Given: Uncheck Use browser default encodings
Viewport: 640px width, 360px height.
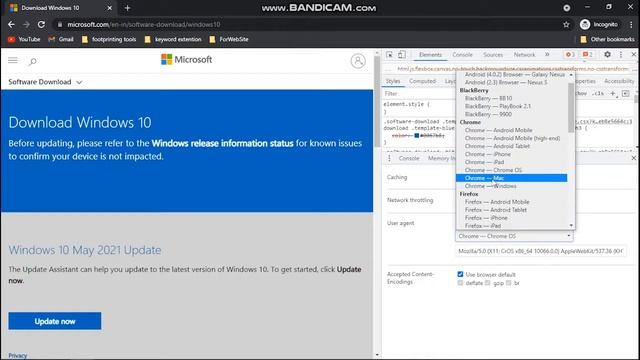Looking at the screenshot, I should tap(460, 274).
